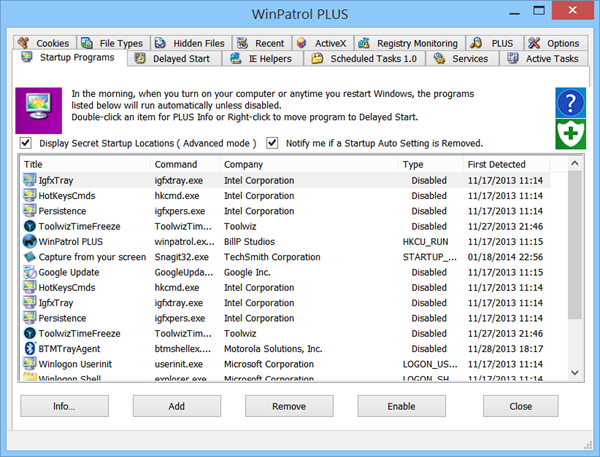The image size is (600, 457).
Task: Click the Snagit Capture from your screen icon
Action: coord(30,257)
